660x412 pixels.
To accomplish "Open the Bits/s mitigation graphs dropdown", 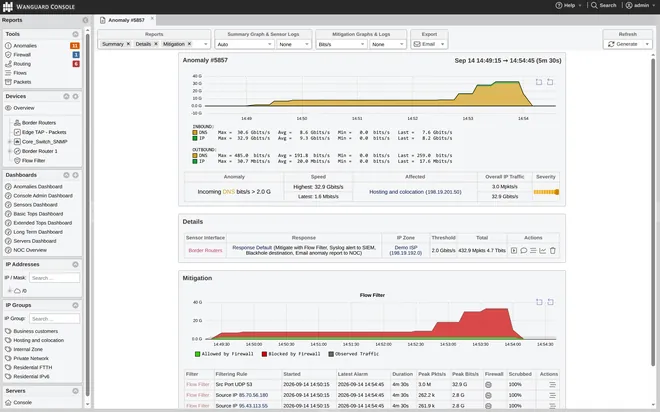I will 341,44.
